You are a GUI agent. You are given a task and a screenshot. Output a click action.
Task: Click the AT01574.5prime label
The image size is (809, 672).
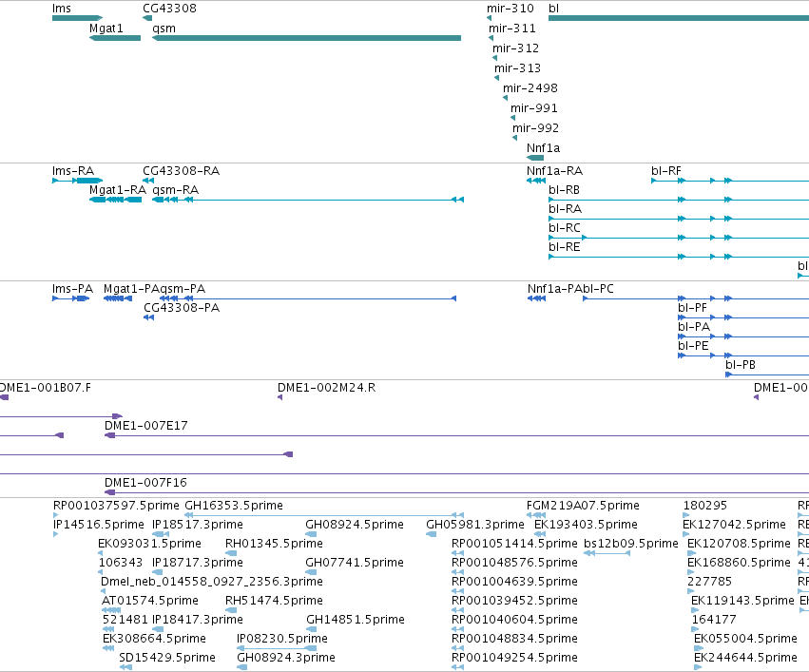pyautogui.click(x=150, y=601)
